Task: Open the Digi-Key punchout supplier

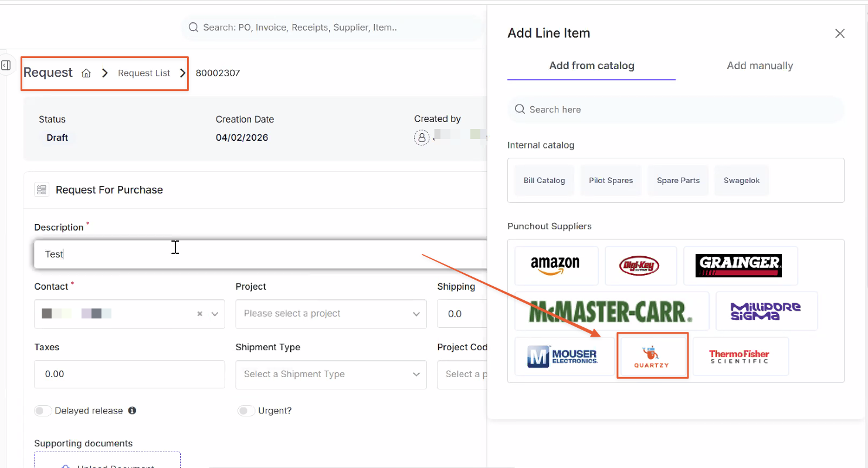Action: (x=640, y=266)
